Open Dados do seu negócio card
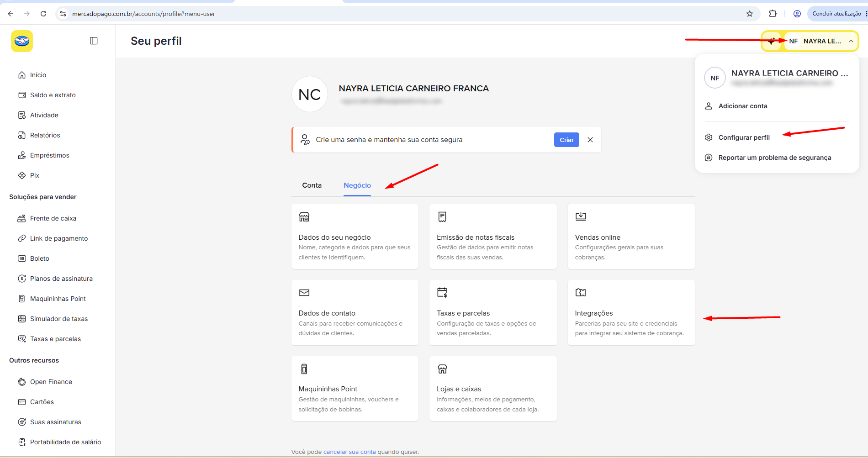 click(355, 237)
